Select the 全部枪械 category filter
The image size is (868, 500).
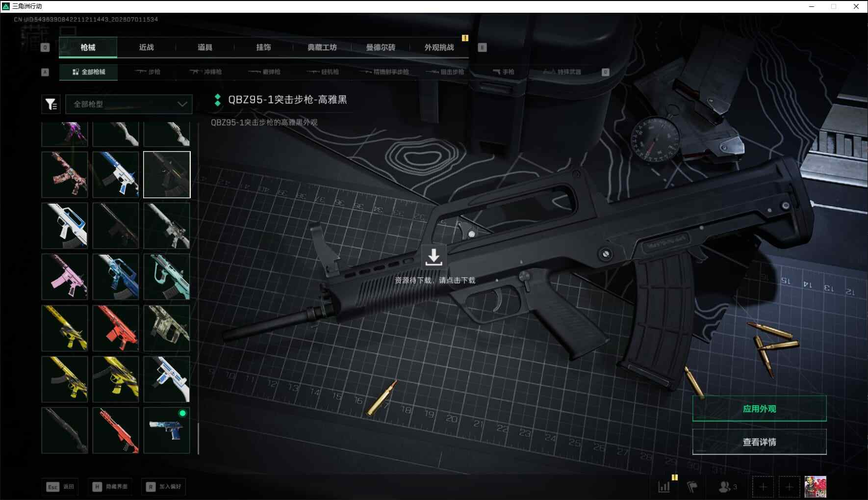pos(89,72)
